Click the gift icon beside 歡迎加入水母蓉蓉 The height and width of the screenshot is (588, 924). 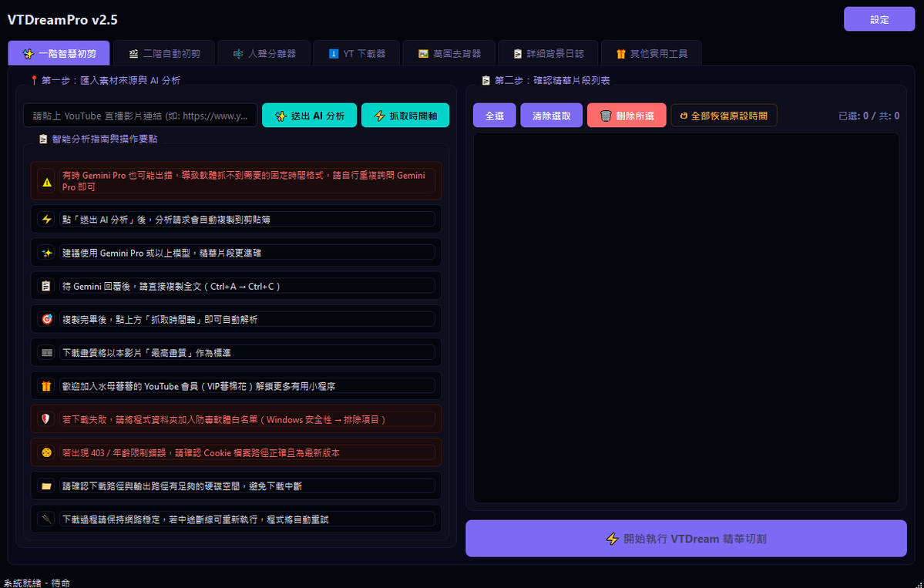point(46,386)
